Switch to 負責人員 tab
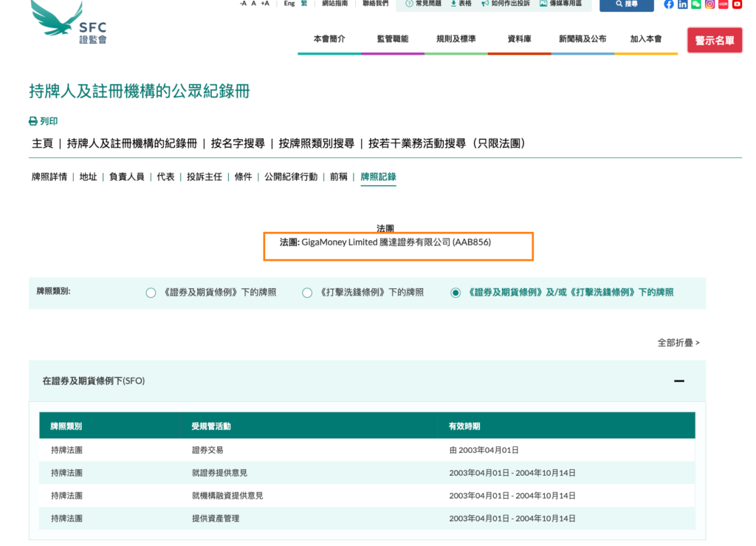The height and width of the screenshot is (546, 756). (127, 177)
